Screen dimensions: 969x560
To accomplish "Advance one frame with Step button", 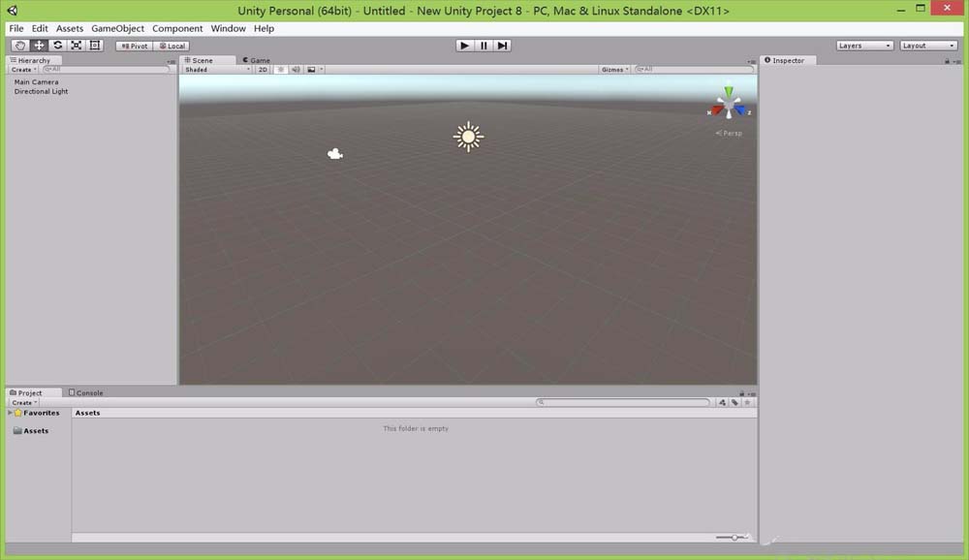I will click(x=502, y=46).
